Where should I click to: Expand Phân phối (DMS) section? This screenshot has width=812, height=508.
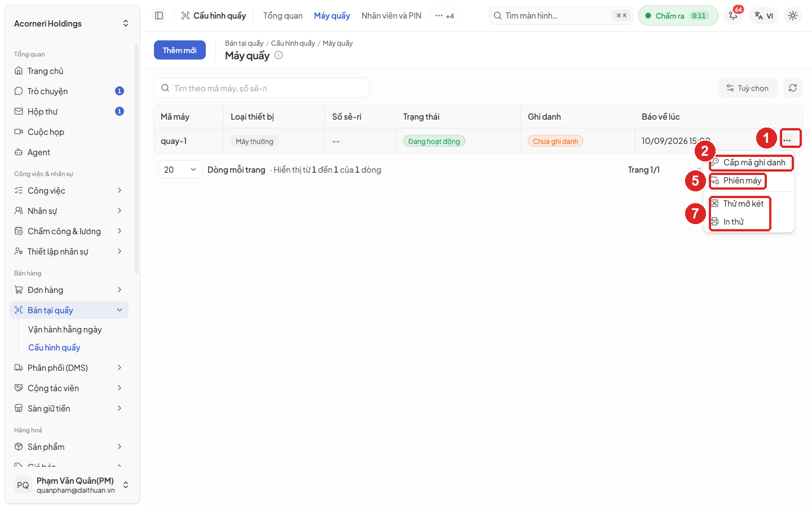point(69,368)
